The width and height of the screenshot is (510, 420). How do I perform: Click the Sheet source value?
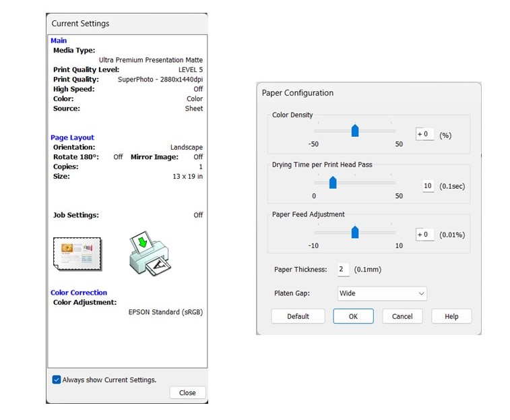pyautogui.click(x=194, y=109)
